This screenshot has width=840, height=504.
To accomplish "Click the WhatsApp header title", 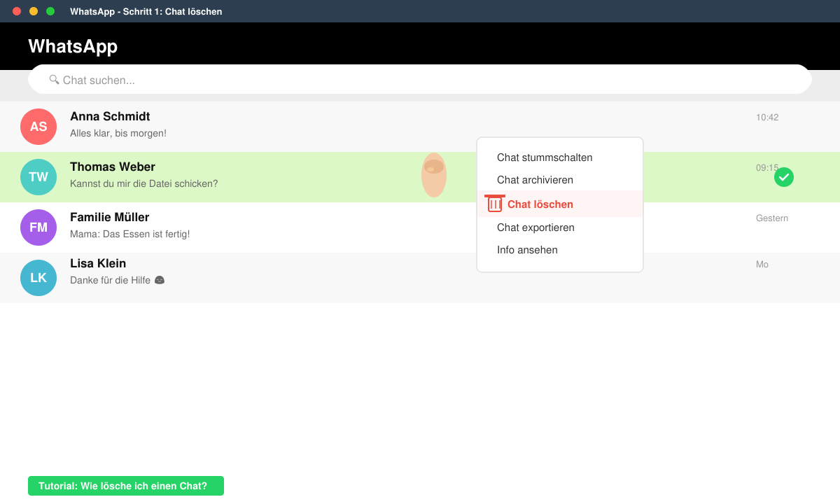I will 73,46.
